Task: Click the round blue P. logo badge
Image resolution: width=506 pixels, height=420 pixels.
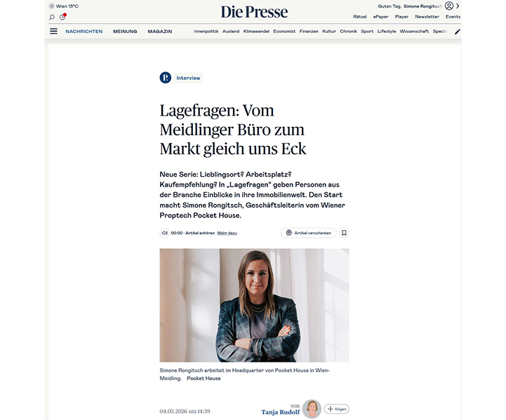Action: click(x=165, y=78)
